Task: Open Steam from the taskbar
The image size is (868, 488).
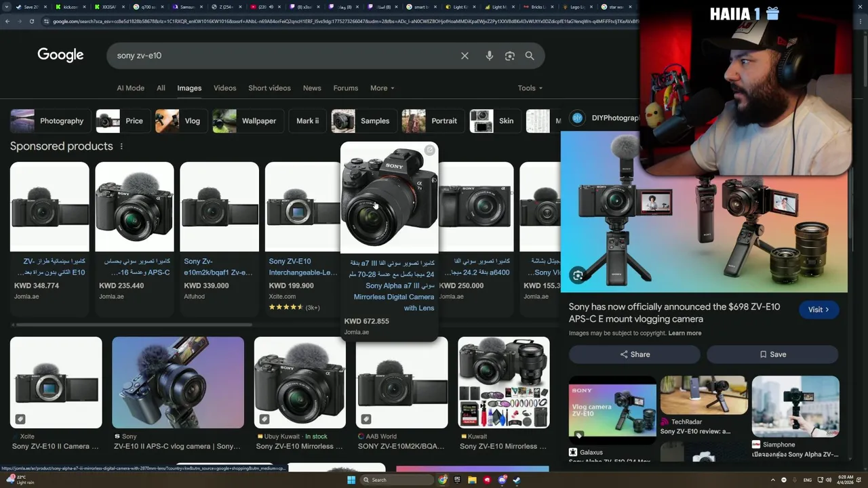Action: (x=517, y=480)
